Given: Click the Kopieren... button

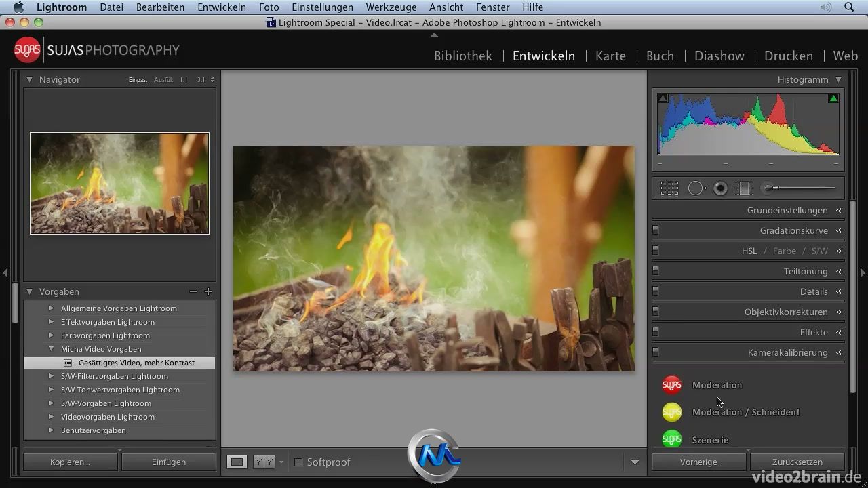Looking at the screenshot, I should click(70, 462).
